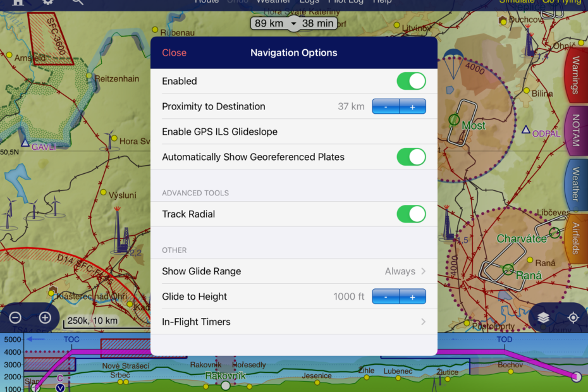Tap the Most airfield symbol on map
This screenshot has width=588, height=392.
point(454,119)
